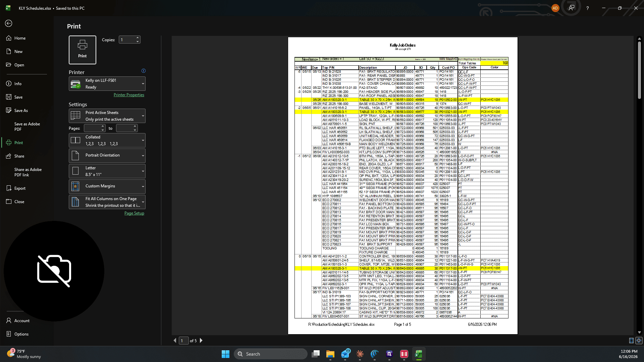Expand the Kelly on LLF-FS01 printer dropdown
Image resolution: width=644 pixels, height=362 pixels.
click(107, 84)
